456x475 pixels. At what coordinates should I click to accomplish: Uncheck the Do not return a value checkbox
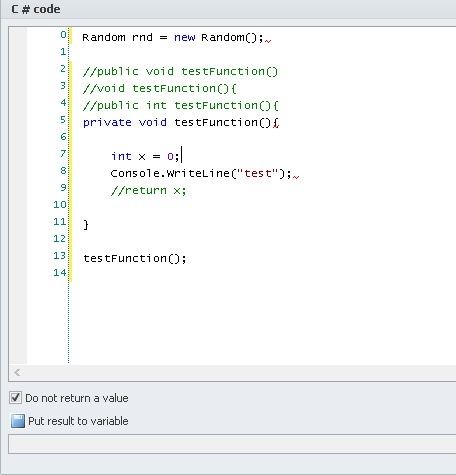coord(15,398)
